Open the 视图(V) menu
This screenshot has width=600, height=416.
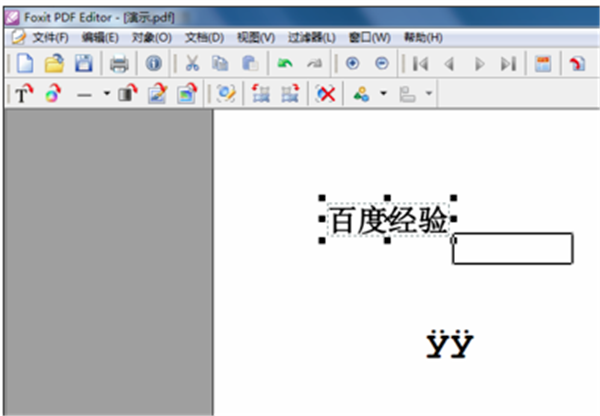(256, 38)
